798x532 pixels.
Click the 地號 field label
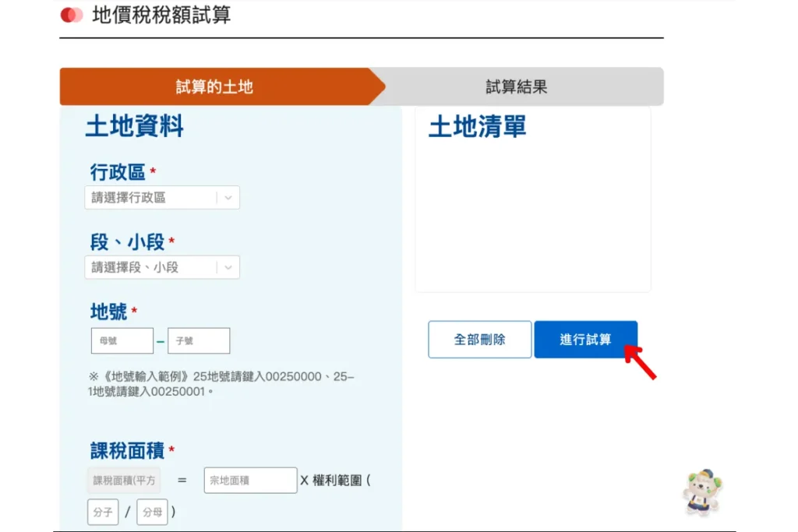108,312
